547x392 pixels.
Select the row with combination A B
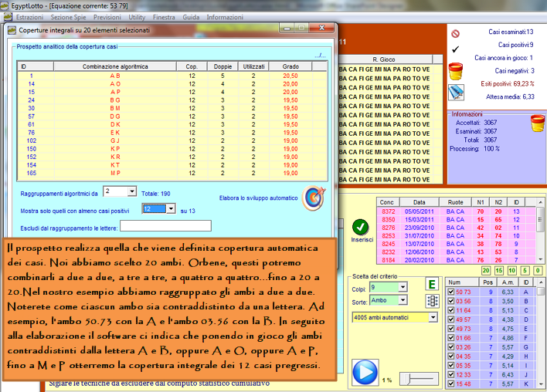coord(172,76)
